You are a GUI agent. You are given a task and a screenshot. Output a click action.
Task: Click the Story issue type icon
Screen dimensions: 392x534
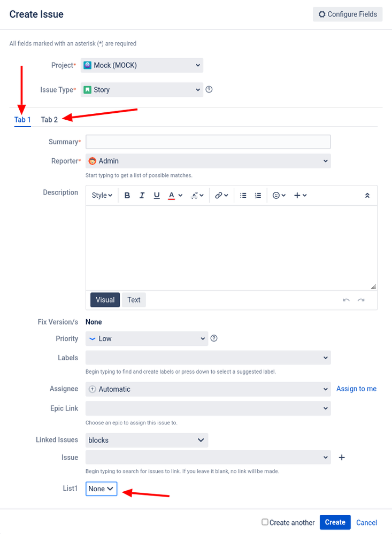[x=88, y=90]
